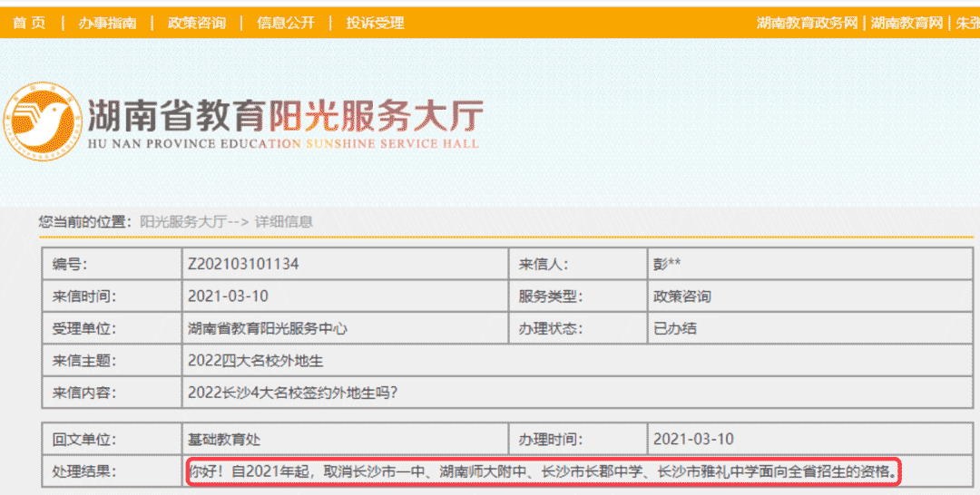The width and height of the screenshot is (980, 495).
Task: Click the 阳光服务大厅 breadcrumb link
Action: tap(182, 221)
